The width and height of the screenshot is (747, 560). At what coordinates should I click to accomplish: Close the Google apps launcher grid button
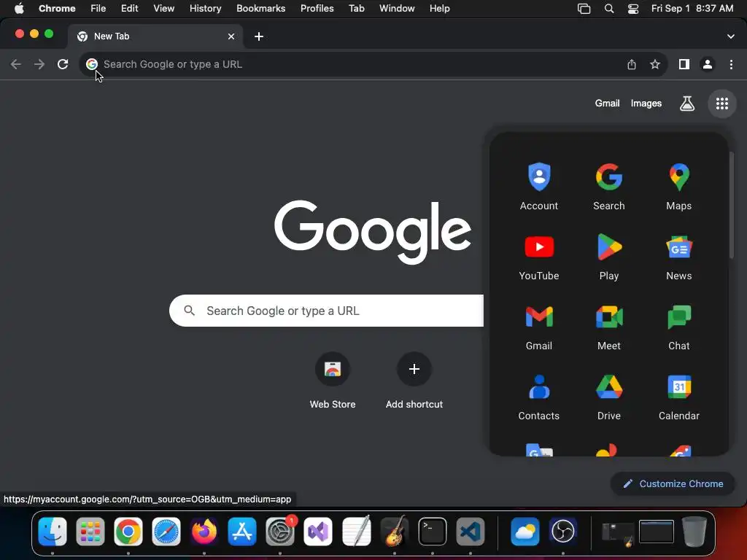pos(722,104)
